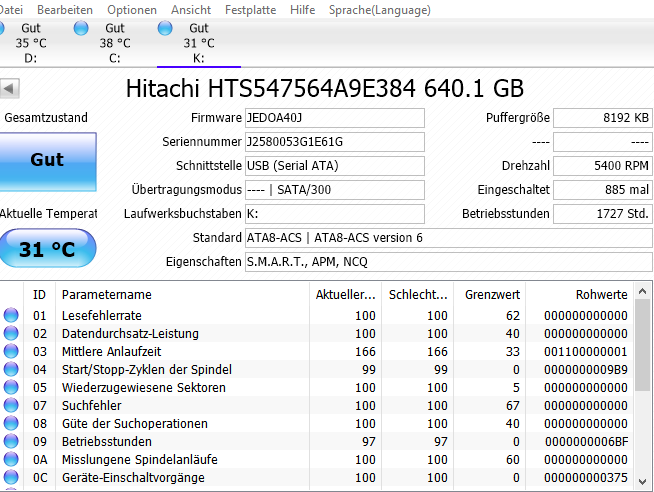The image size is (654, 492).
Task: Click the status orb for Start/Stopp-Zyklen der Spindel
Action: (11, 369)
